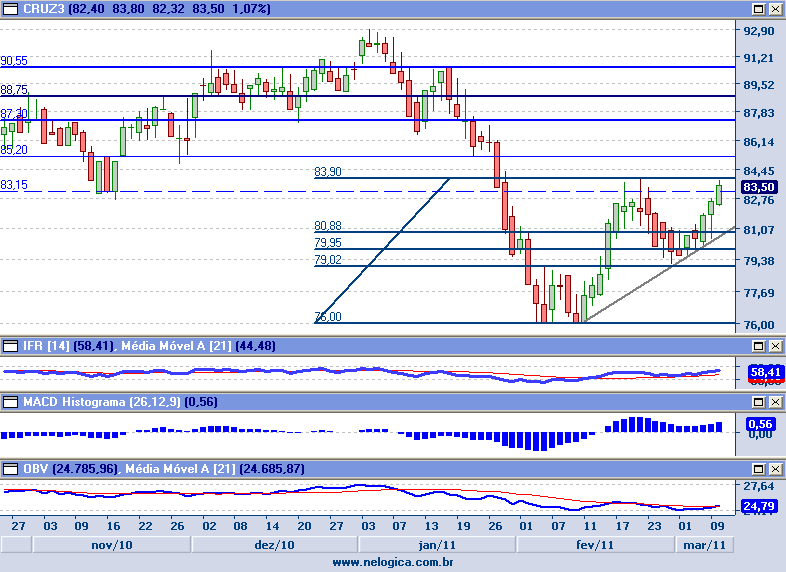The width and height of the screenshot is (786, 572).
Task: Close the IFR indicator panel
Action: (x=776, y=346)
